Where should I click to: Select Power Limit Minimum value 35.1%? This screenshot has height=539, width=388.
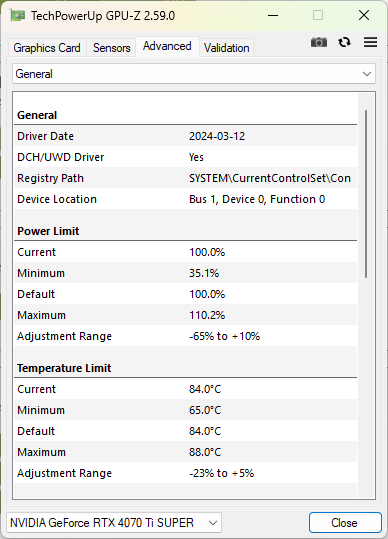pos(204,273)
